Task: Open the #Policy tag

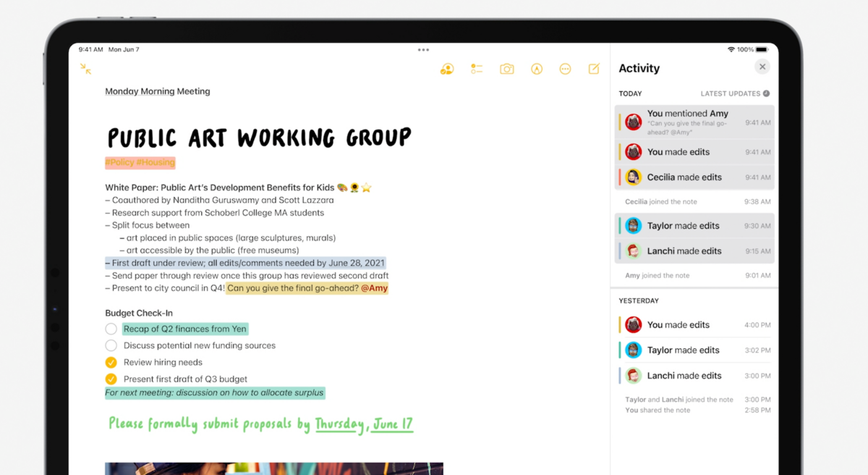Action: pos(119,162)
